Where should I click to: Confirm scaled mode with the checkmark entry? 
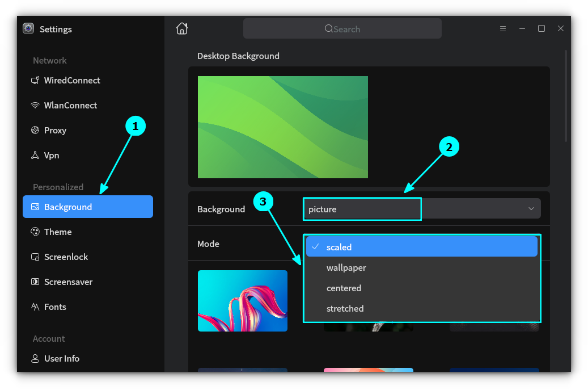click(x=339, y=246)
